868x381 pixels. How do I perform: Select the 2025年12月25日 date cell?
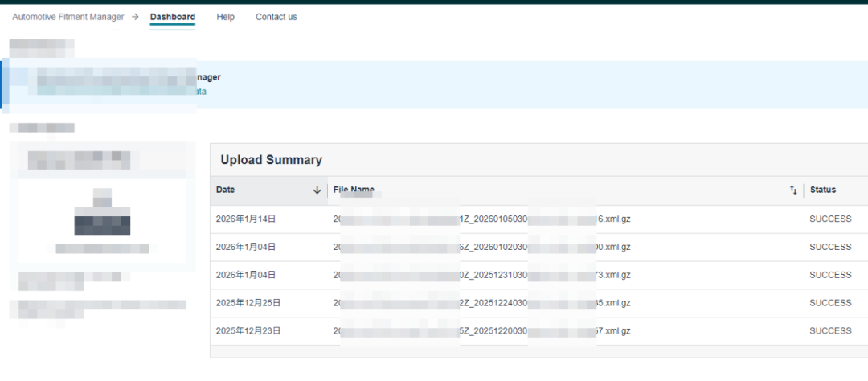click(248, 303)
